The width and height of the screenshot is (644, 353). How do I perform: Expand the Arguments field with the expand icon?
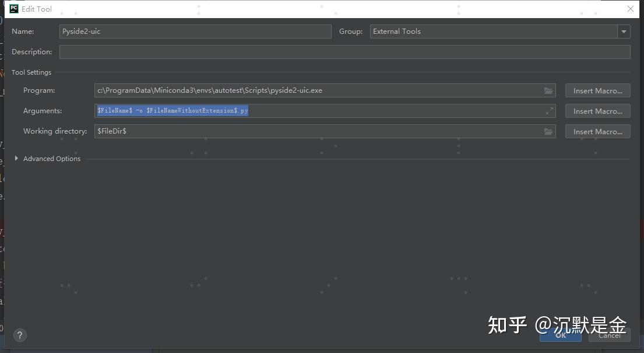click(x=548, y=110)
